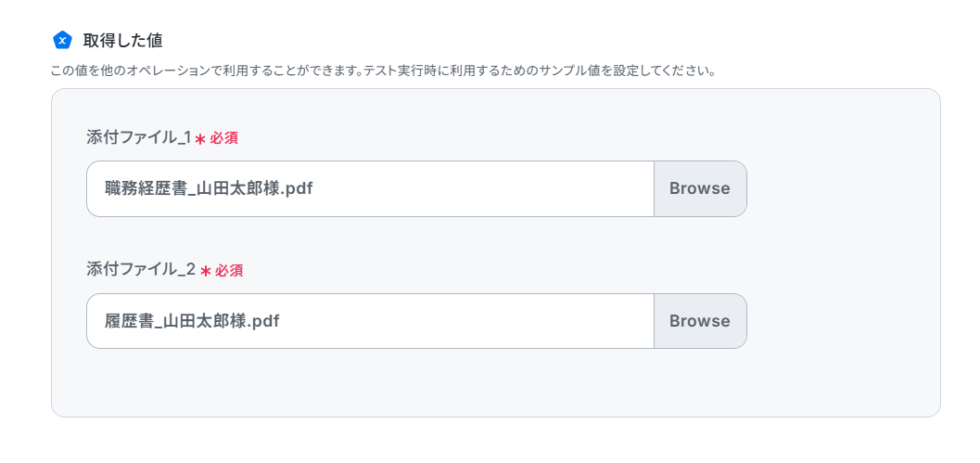
Task: Click the 取得した値 heading text
Action: click(x=123, y=41)
